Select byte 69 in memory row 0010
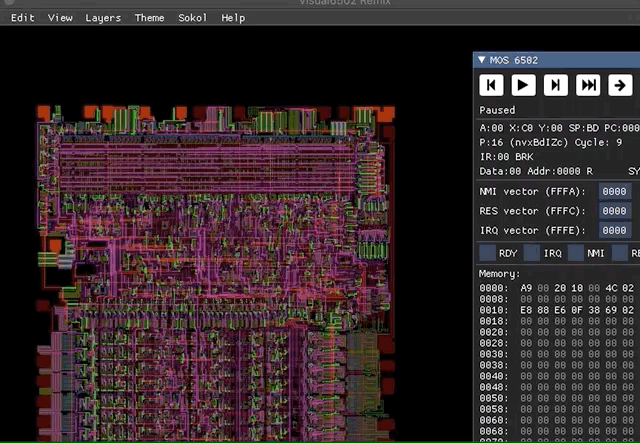The height and width of the screenshot is (443, 640). [611, 310]
